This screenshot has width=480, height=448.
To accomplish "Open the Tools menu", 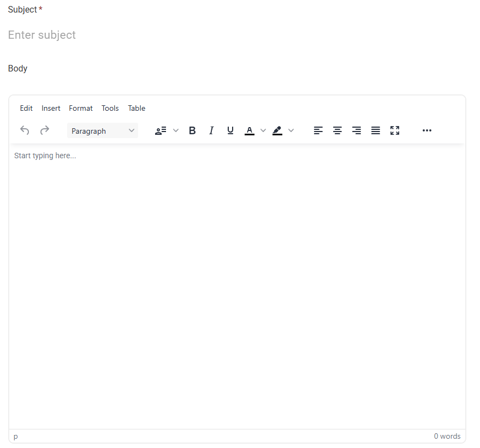I will (x=110, y=108).
